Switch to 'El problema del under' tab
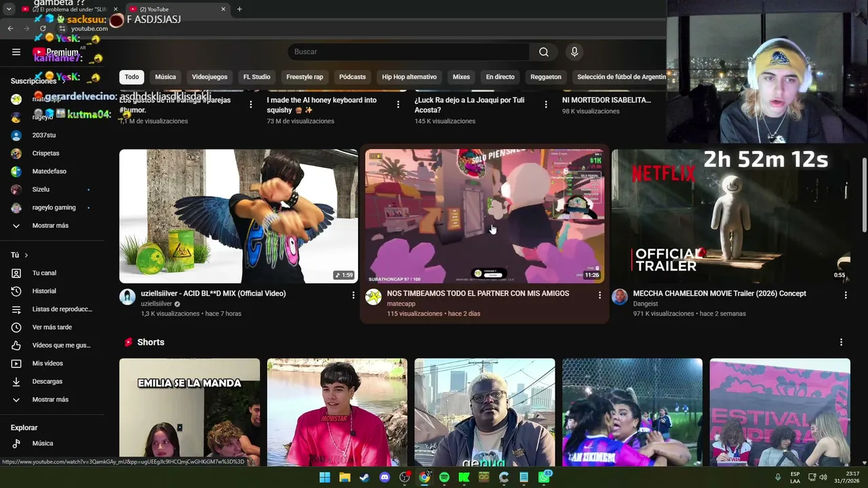This screenshot has width=868, height=488. click(x=70, y=9)
